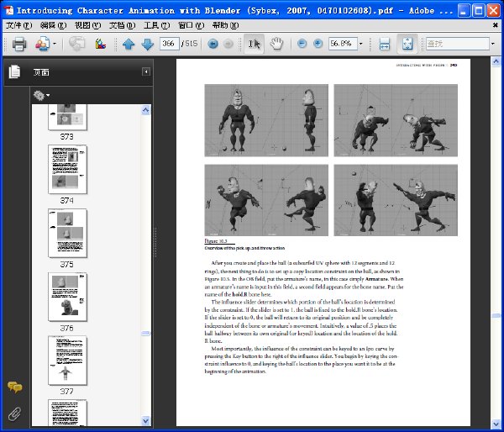504x432 pixels.
Task: Click the vertical panel splitter handle
Action: [x=155, y=242]
